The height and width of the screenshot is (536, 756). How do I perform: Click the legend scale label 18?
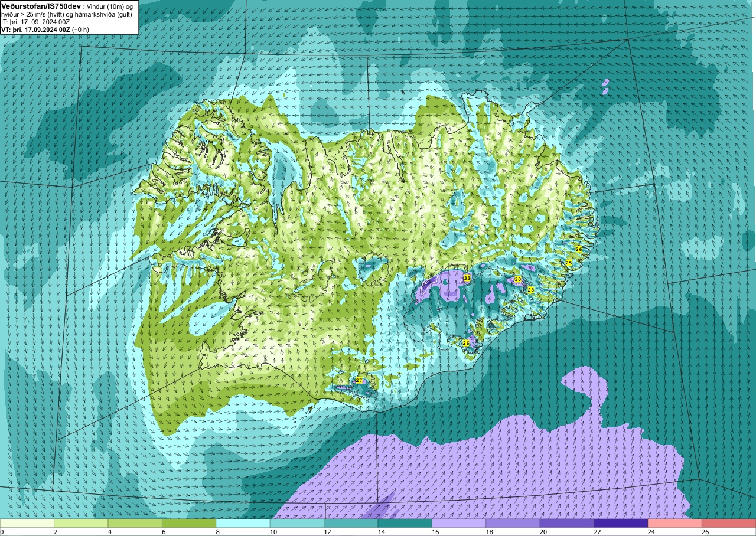coord(489,532)
